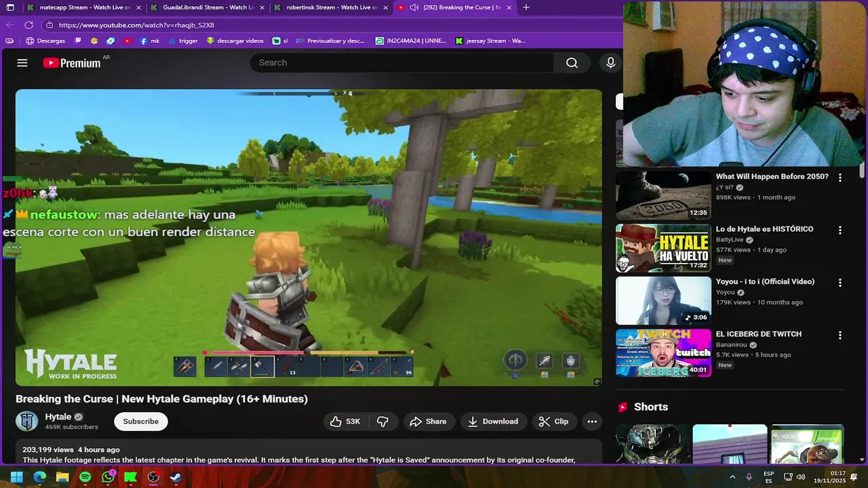868x488 pixels.
Task: Go to the YouTube Premium home logo
Action: click(72, 63)
